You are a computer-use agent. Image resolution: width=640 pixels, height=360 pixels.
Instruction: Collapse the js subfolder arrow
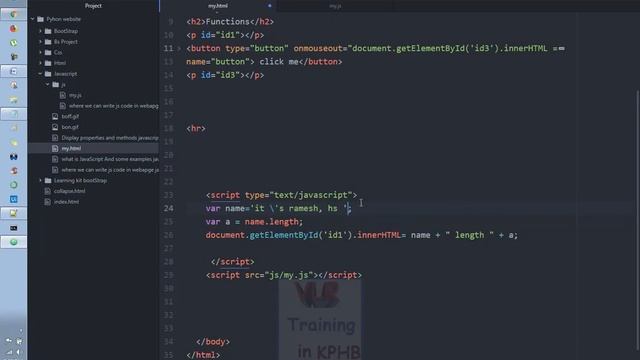coord(48,84)
